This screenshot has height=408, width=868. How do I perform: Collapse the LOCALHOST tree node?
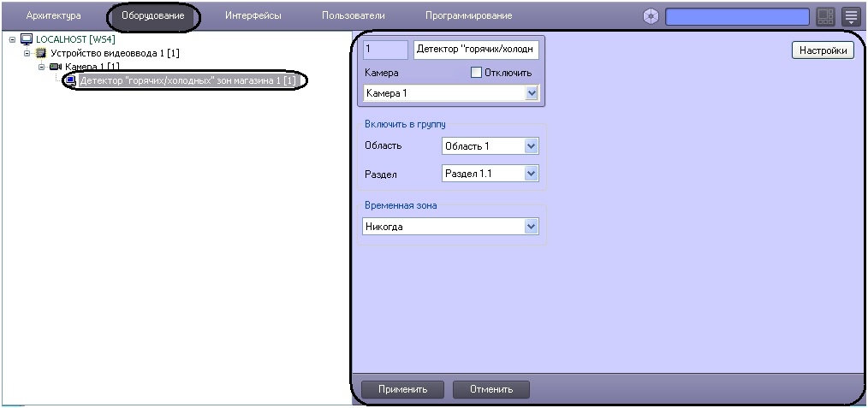click(12, 39)
